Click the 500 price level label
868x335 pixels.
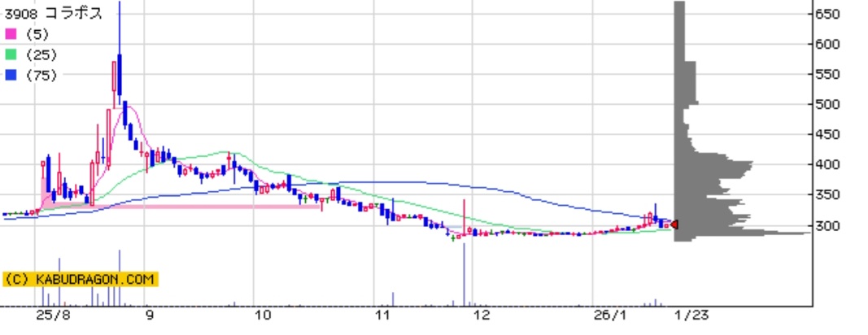click(x=827, y=104)
